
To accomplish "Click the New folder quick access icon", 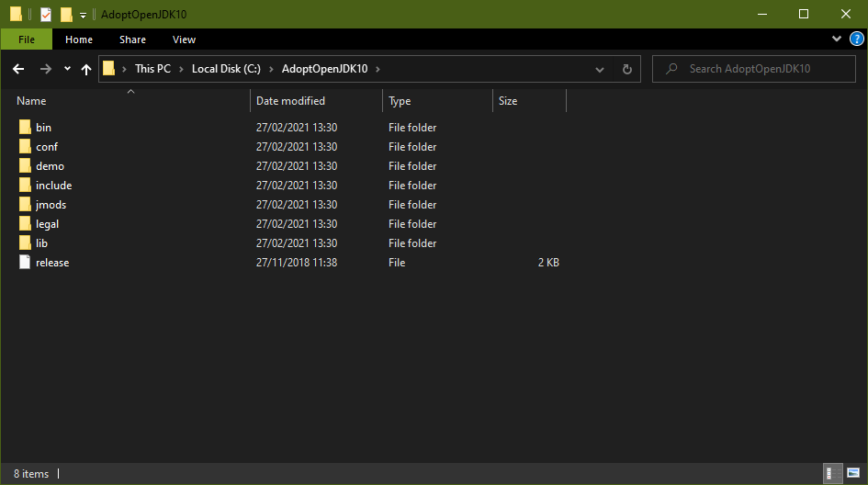I will coord(66,15).
